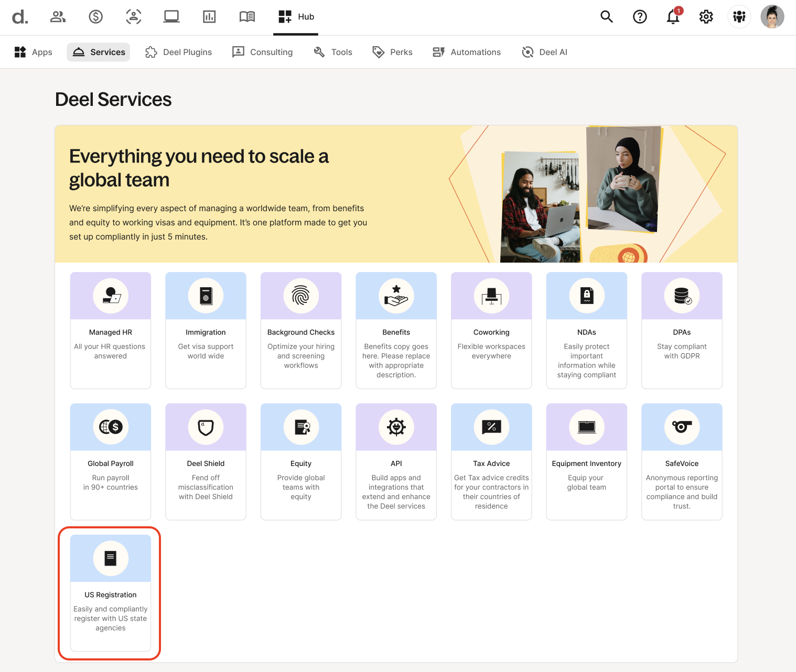Click the 'Deel Services' page heading
796x672 pixels.
coord(113,100)
